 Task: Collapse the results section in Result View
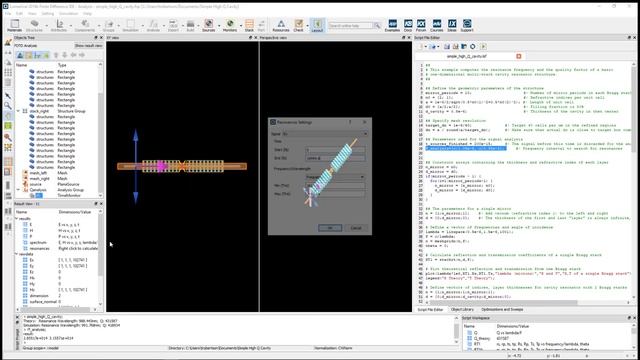(17, 218)
